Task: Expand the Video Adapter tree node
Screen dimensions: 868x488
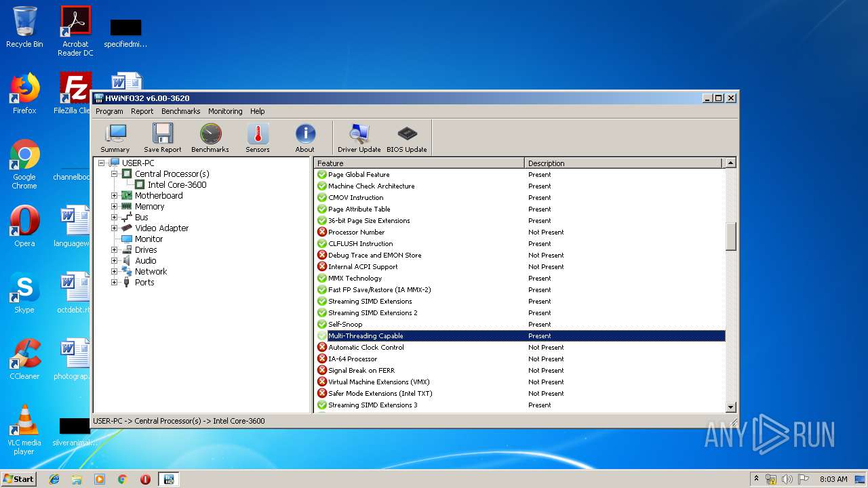Action: tap(115, 228)
